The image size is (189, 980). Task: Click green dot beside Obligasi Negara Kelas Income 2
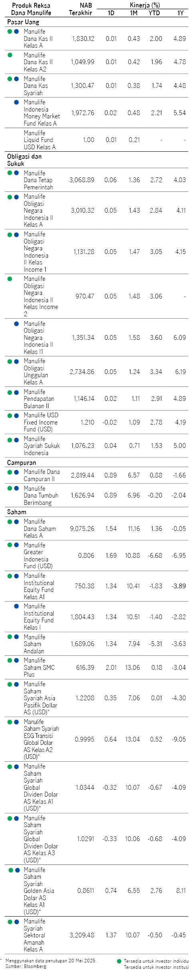point(10,279)
